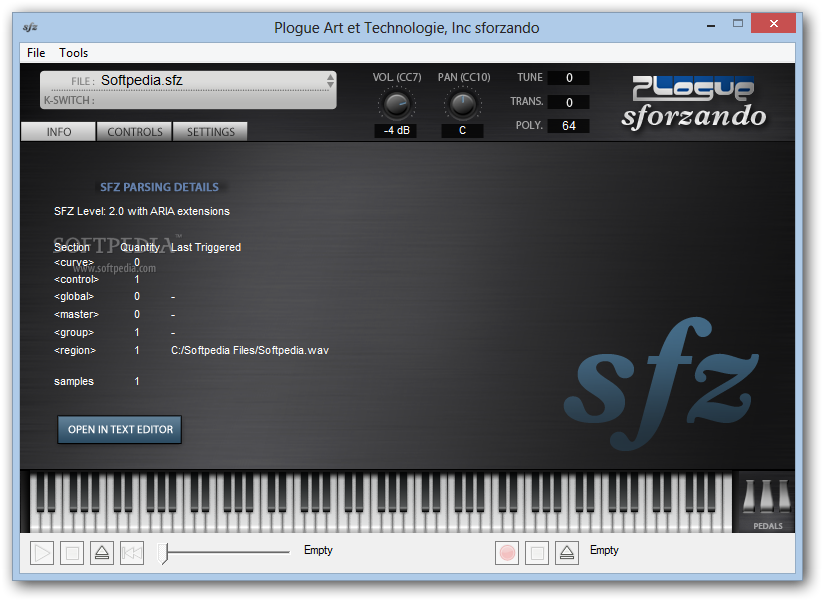
Task: Click the recorder eject/load button
Action: click(x=567, y=553)
